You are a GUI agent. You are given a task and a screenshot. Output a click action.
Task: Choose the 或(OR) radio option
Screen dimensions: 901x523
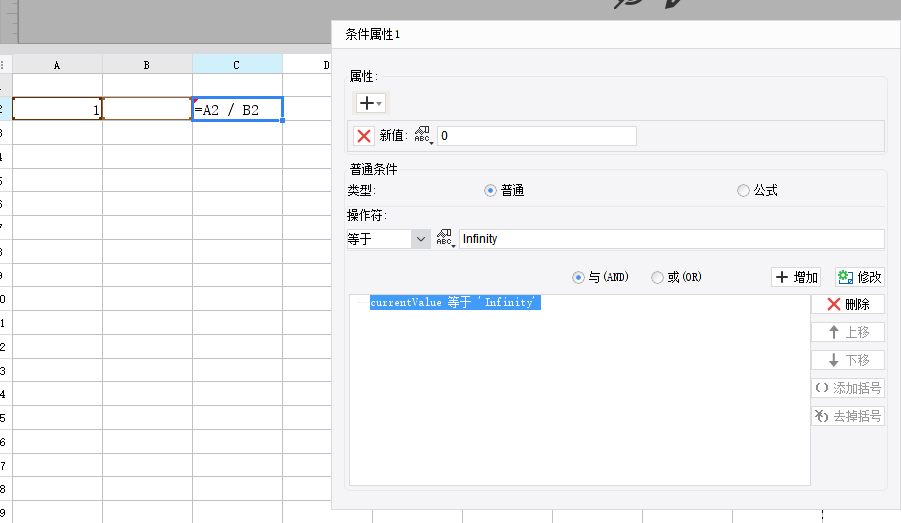tap(657, 277)
